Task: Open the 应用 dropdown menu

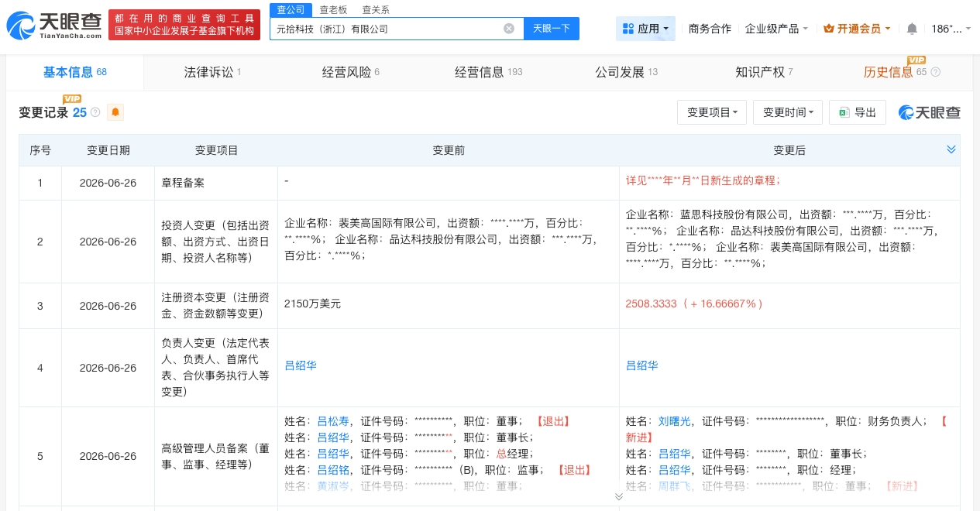Action: (645, 29)
